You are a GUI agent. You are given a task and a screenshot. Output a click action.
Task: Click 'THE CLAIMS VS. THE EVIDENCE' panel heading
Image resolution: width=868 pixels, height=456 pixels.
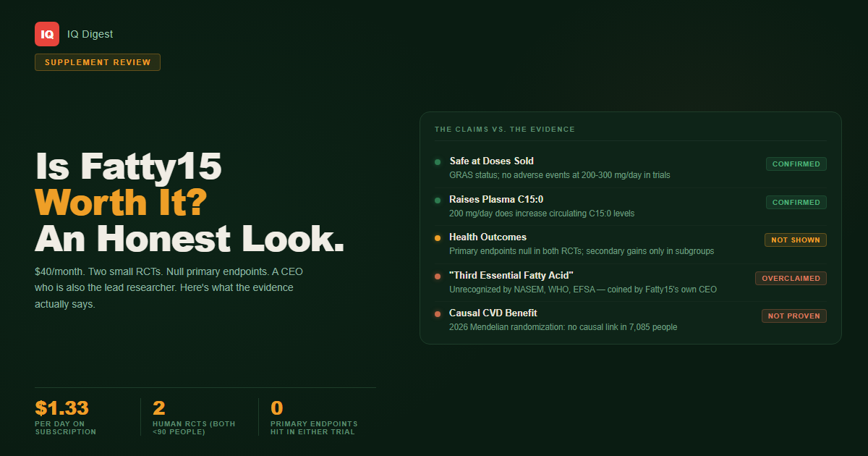click(505, 130)
